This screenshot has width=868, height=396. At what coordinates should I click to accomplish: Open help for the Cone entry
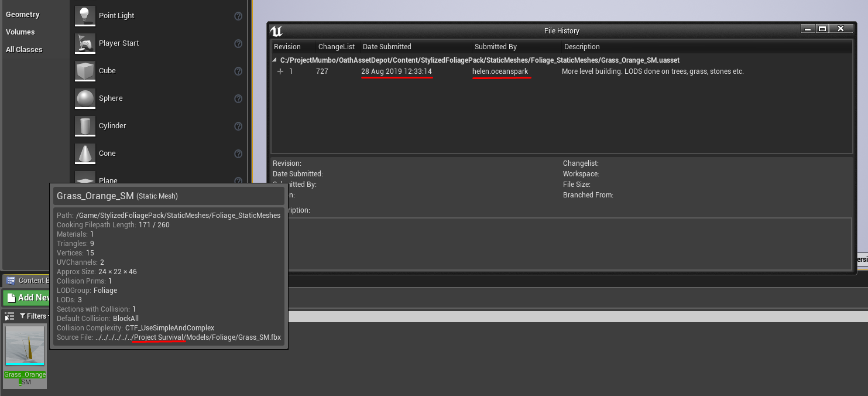[238, 153]
